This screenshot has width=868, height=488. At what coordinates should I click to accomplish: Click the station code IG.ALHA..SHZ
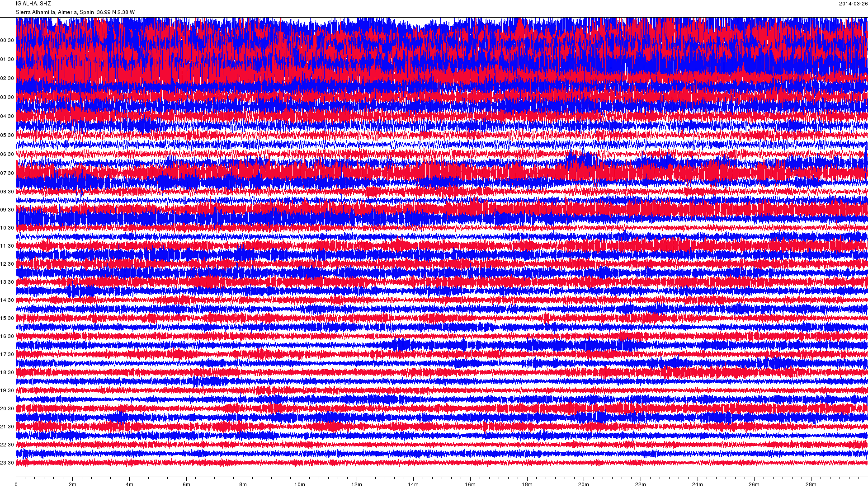[x=33, y=4]
